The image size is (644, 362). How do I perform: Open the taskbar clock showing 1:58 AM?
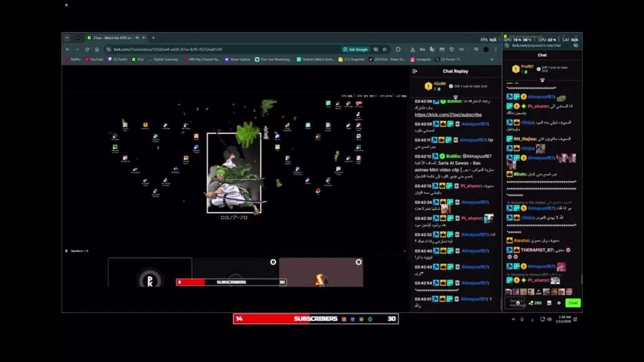(x=563, y=319)
